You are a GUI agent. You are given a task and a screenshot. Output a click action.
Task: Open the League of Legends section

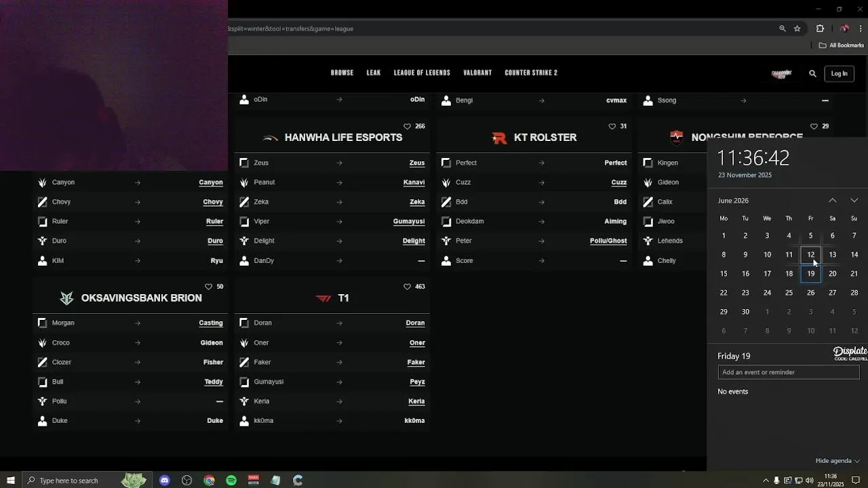pos(422,73)
